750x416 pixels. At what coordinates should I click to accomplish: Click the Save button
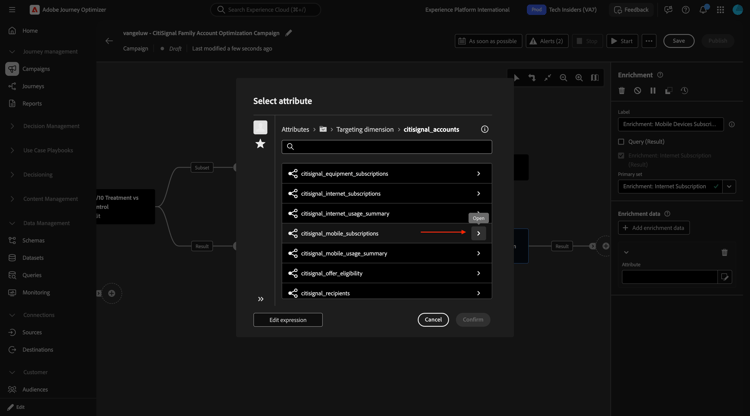(x=679, y=41)
